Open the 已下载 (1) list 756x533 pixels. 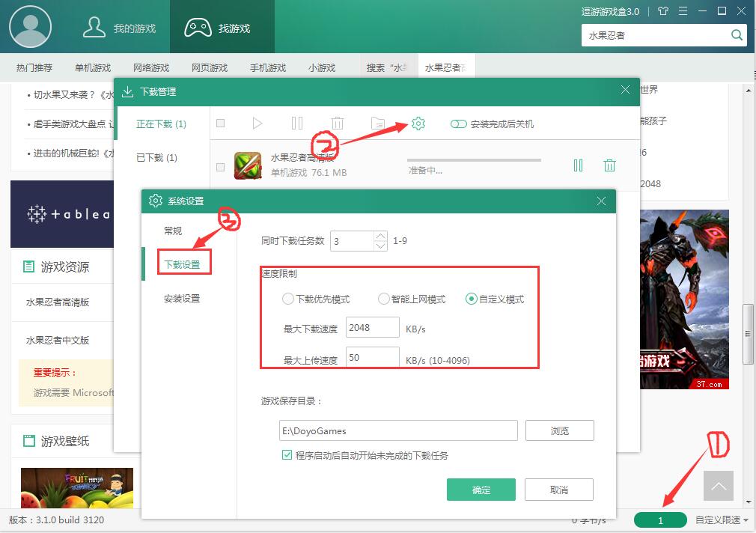[x=156, y=158]
